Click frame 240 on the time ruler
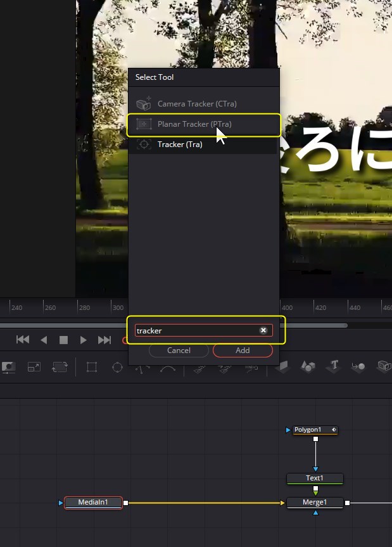The height and width of the screenshot is (547, 392). (16, 307)
